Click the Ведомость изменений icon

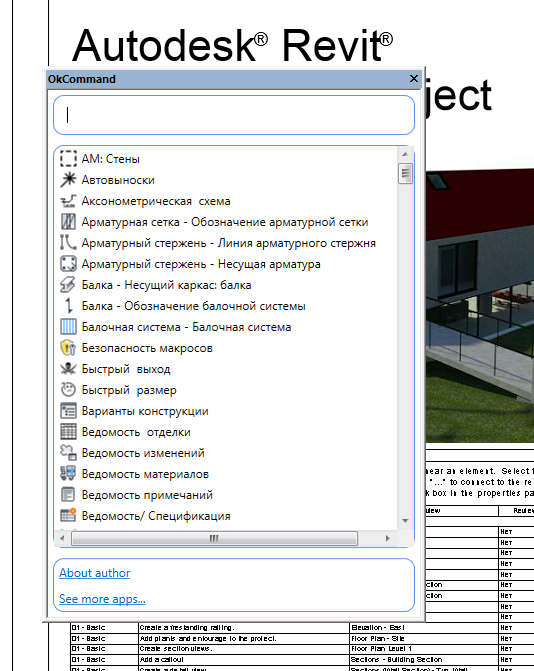pyautogui.click(x=68, y=452)
